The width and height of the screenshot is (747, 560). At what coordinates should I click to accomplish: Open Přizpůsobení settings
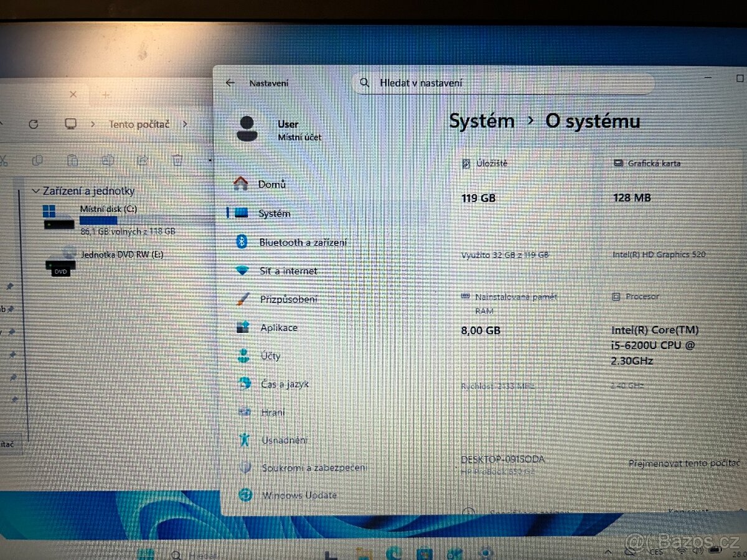[291, 299]
